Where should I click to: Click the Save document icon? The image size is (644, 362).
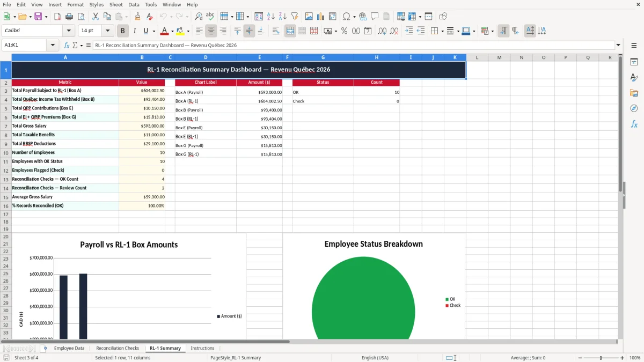pyautogui.click(x=38, y=17)
